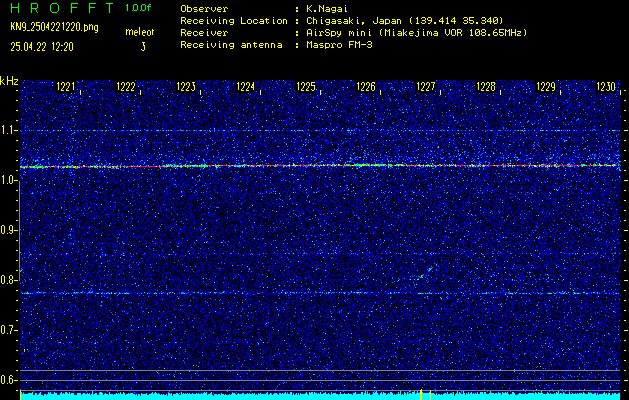Image resolution: width=629 pixels, height=400 pixels.
Task: Click the kHz axis unit label
Action: coord(9,81)
